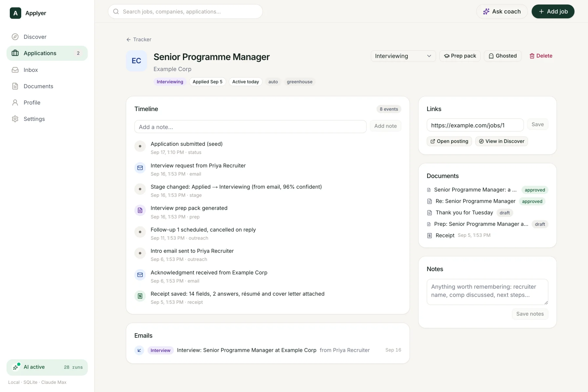Click the Ask coach sparkle icon
This screenshot has width=588, height=392.
[486, 11]
